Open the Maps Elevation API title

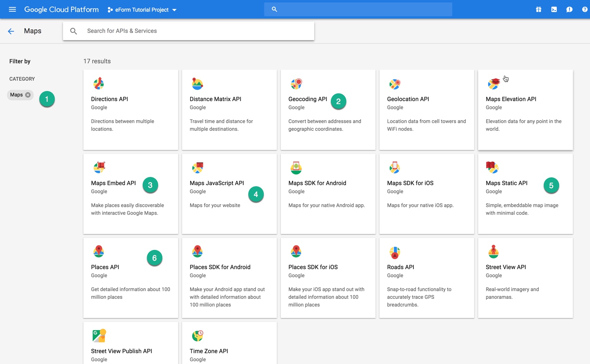pos(511,99)
